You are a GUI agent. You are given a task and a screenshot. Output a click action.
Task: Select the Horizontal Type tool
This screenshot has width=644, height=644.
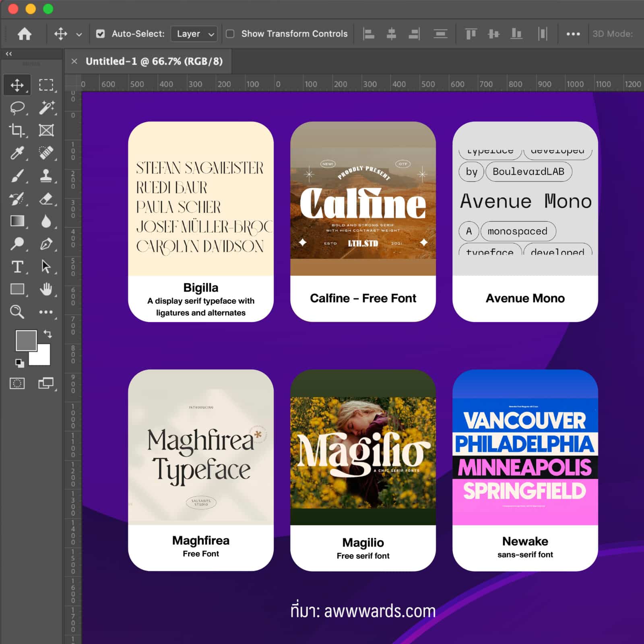click(17, 266)
